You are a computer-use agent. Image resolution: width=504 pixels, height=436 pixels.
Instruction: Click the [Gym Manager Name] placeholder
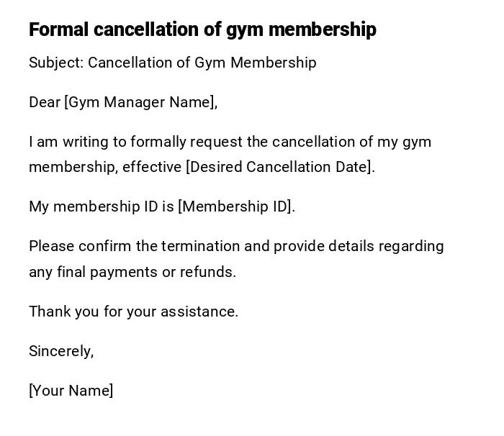point(140,102)
